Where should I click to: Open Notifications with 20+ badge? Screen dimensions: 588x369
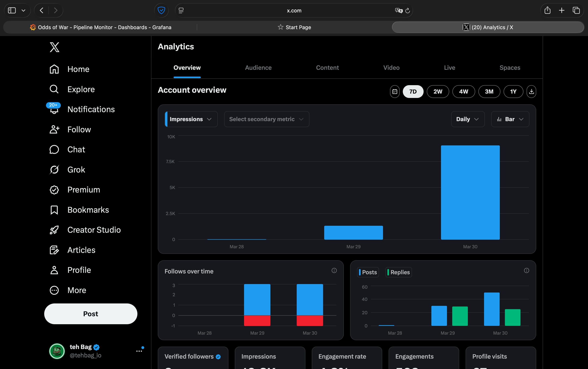[x=81, y=109]
